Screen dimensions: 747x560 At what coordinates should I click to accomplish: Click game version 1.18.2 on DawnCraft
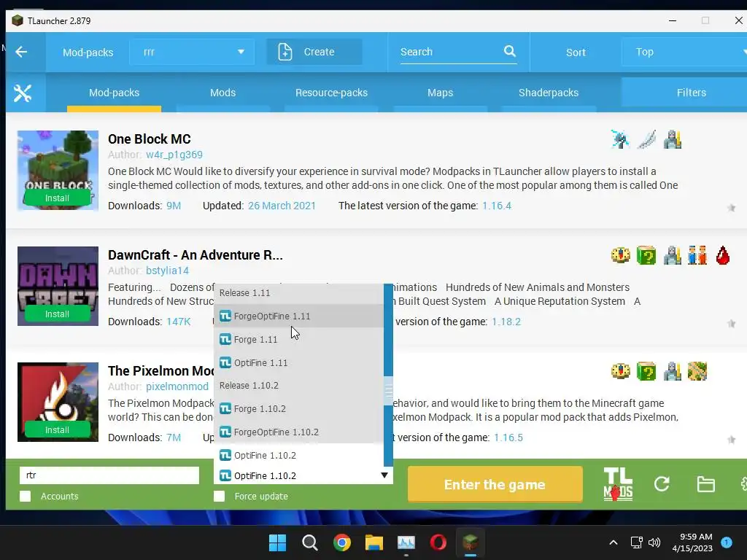506,322
